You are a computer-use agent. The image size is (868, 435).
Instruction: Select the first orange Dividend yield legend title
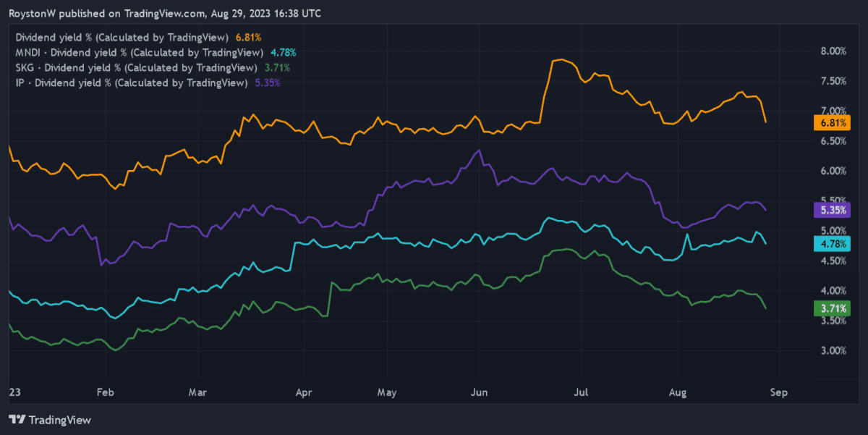pyautogui.click(x=122, y=37)
